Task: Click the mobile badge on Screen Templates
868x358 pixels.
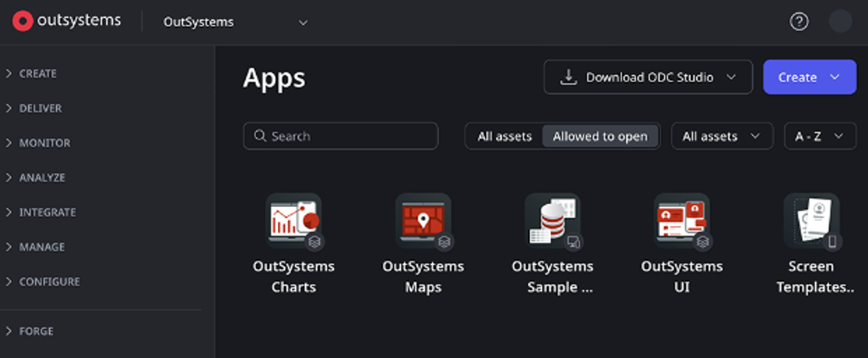Action: [832, 242]
